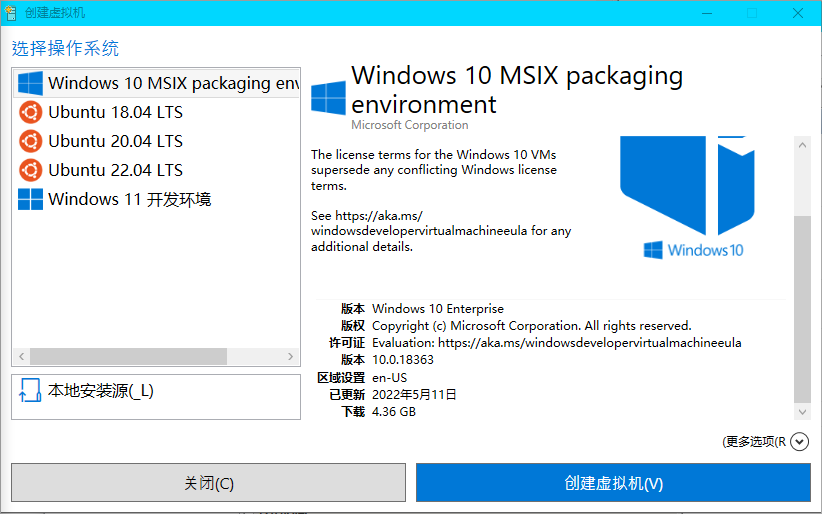Click the Ubuntu 22.04 LTS icon
Viewport: 822px width, 514px height.
[x=30, y=170]
